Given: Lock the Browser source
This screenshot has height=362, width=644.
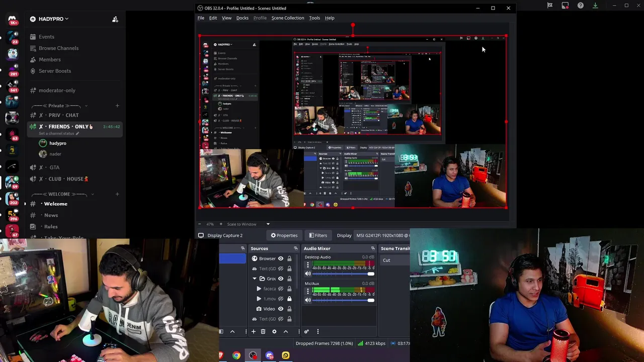Looking at the screenshot, I should 289,258.
